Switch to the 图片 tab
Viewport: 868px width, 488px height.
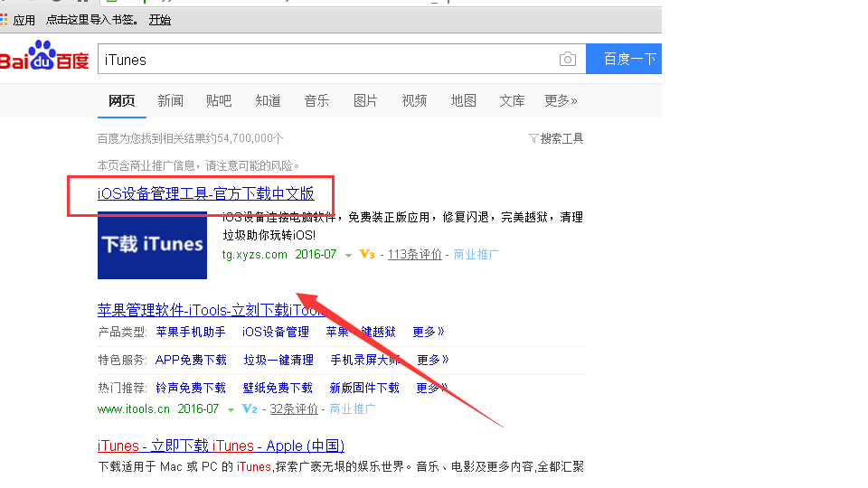tap(365, 100)
